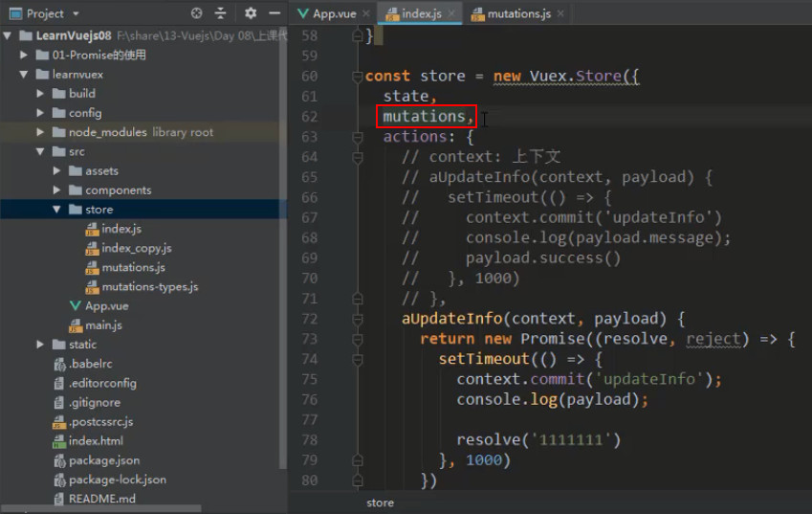812x514 pixels.
Task: Select node_modules library root folder
Action: click(141, 132)
